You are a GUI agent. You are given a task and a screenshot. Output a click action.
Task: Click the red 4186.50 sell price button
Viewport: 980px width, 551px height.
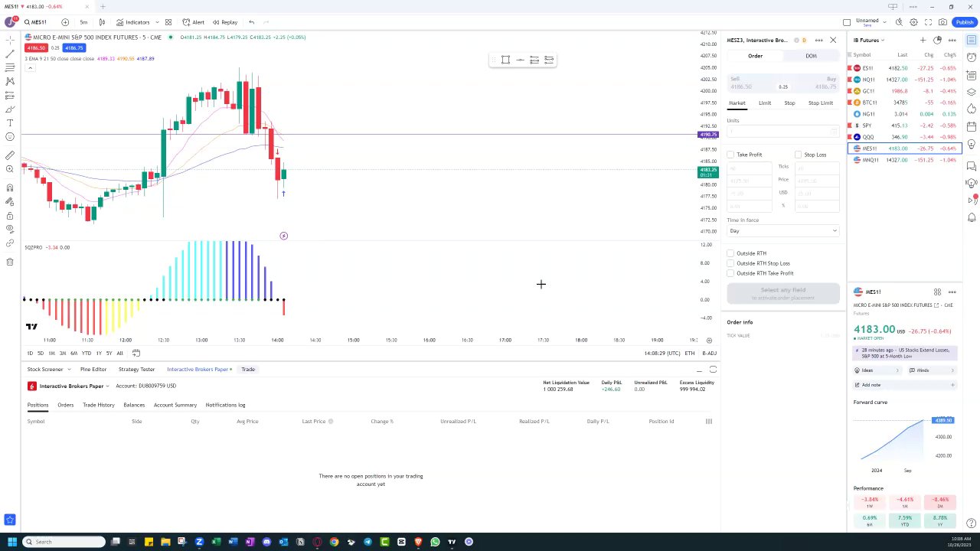36,48
